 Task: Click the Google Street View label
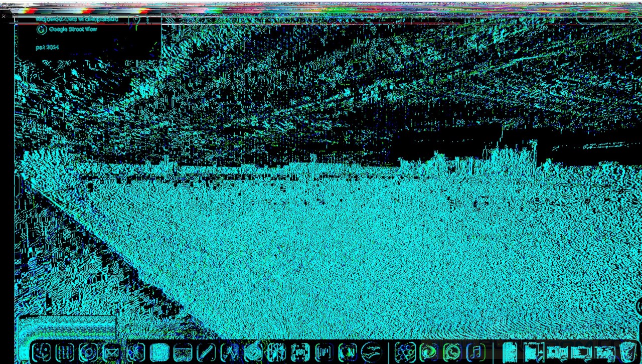coord(73,29)
